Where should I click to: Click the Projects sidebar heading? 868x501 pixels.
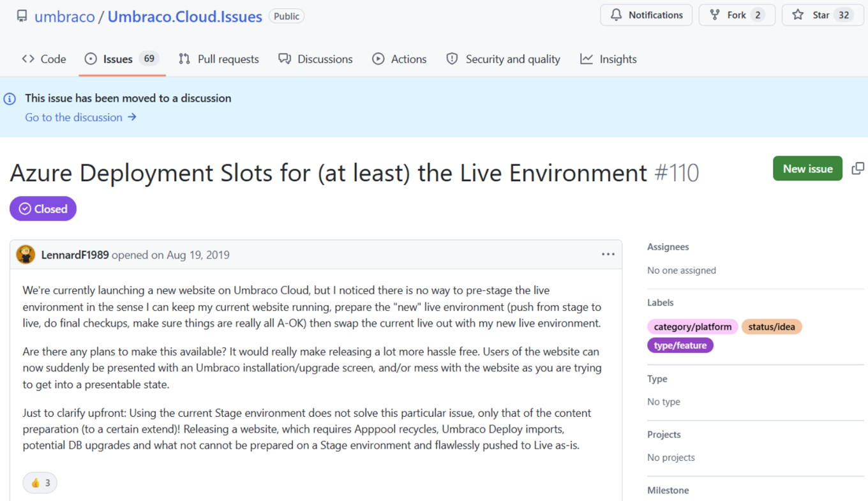click(x=664, y=435)
